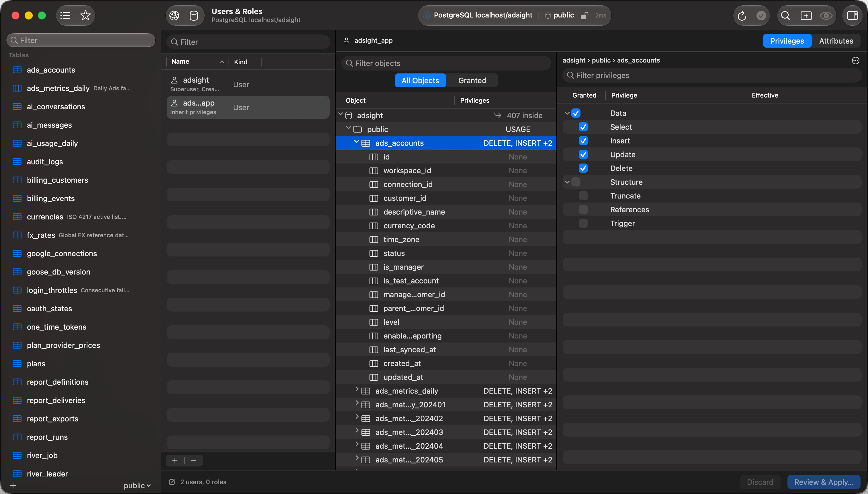Switch to the Attributes tab
The image size is (868, 494).
pyautogui.click(x=836, y=41)
